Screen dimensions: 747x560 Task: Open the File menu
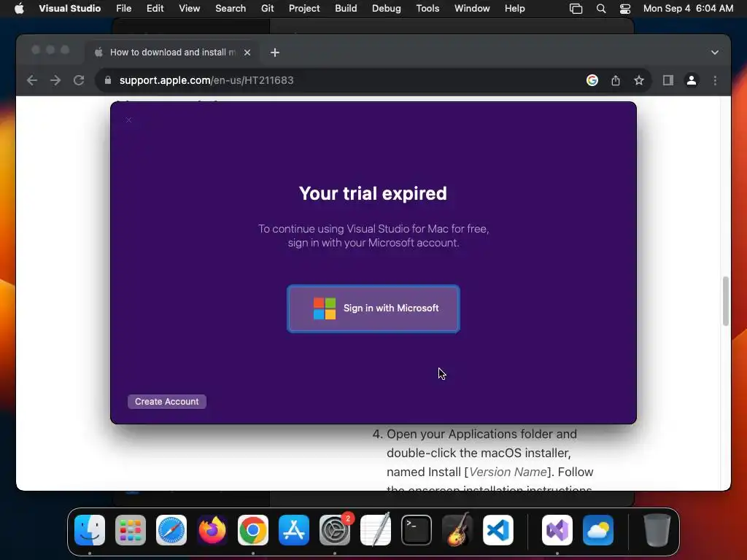click(123, 8)
